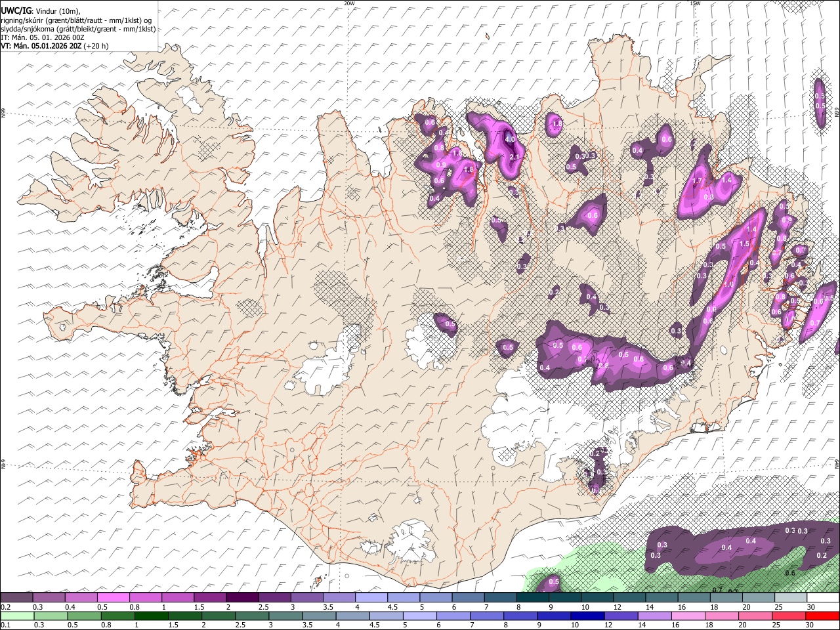The width and height of the screenshot is (840, 630).
Task: Pick the white snow-scale swatch at 30
Action: (823, 597)
